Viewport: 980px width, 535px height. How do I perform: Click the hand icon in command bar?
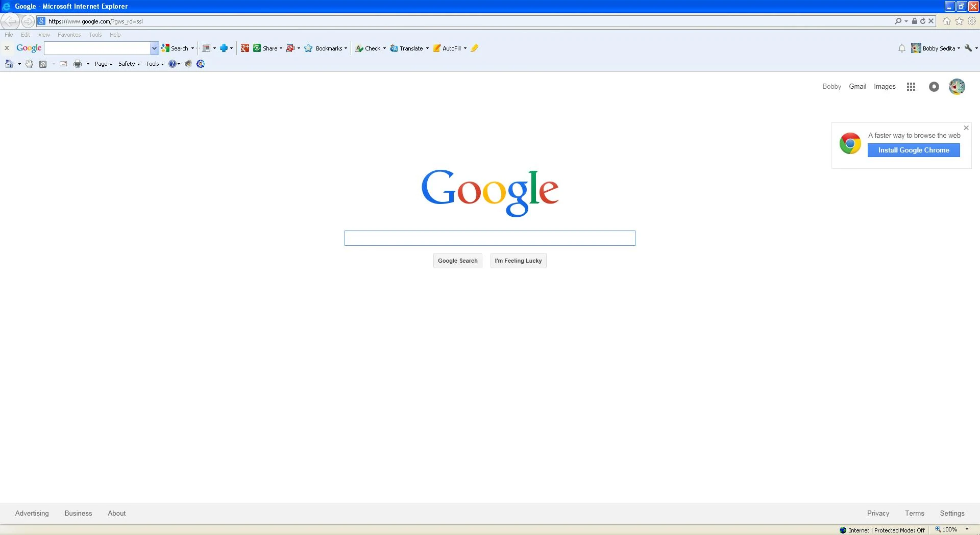[x=29, y=64]
